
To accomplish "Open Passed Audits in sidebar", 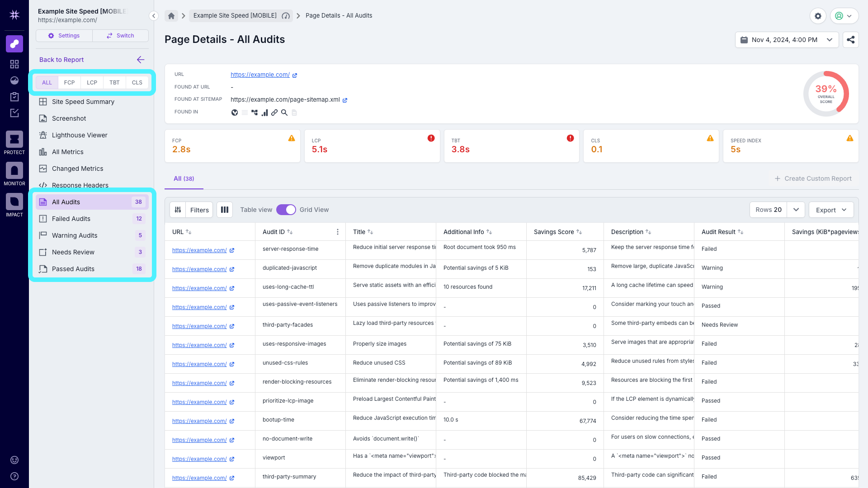I will (92, 269).
